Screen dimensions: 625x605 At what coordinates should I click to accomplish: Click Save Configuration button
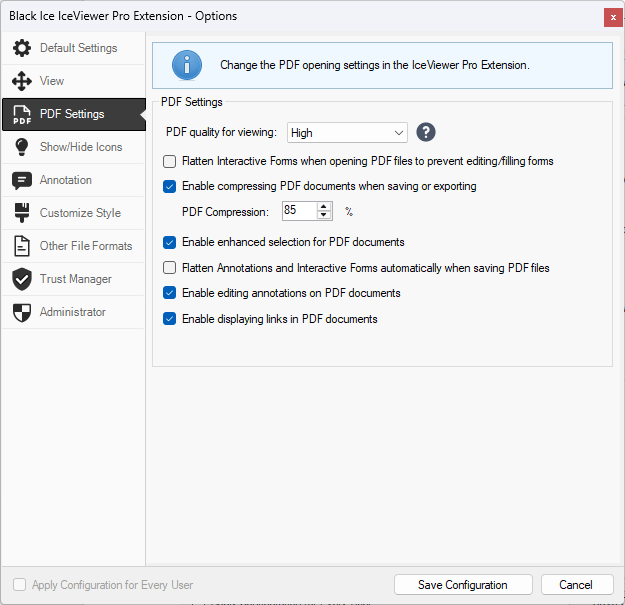pos(463,585)
